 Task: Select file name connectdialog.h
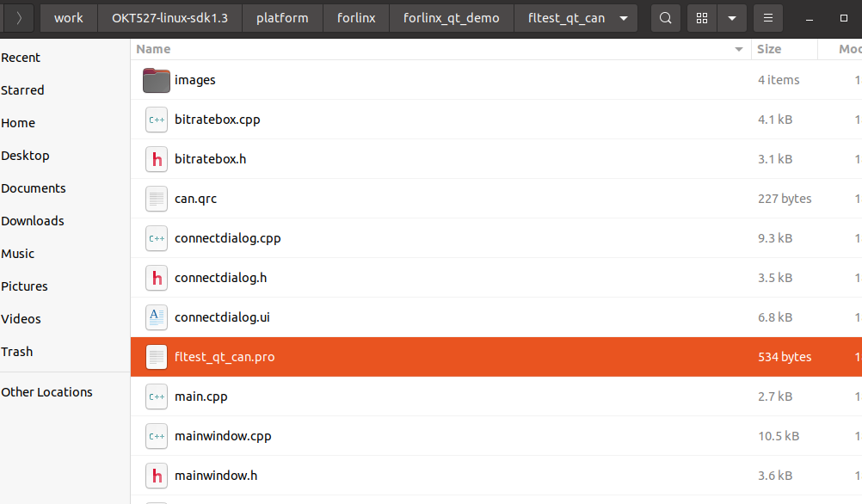[221, 278]
